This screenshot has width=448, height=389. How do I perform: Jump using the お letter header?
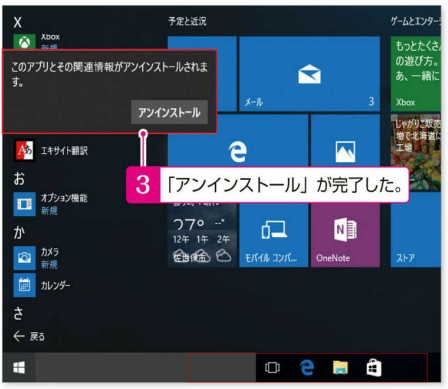(x=19, y=179)
